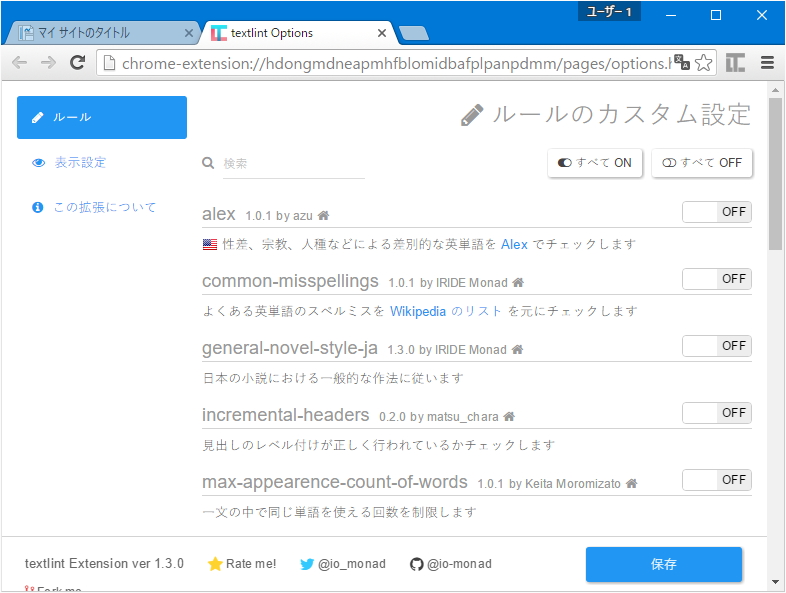The image size is (786, 593).
Task: Close the textlint Options tab
Action: coord(382,33)
